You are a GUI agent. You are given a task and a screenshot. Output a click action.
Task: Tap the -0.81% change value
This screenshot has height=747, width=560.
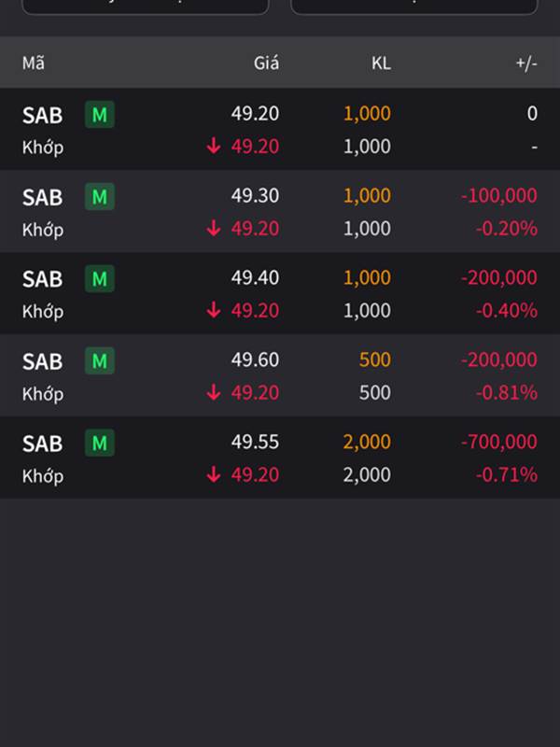point(507,392)
